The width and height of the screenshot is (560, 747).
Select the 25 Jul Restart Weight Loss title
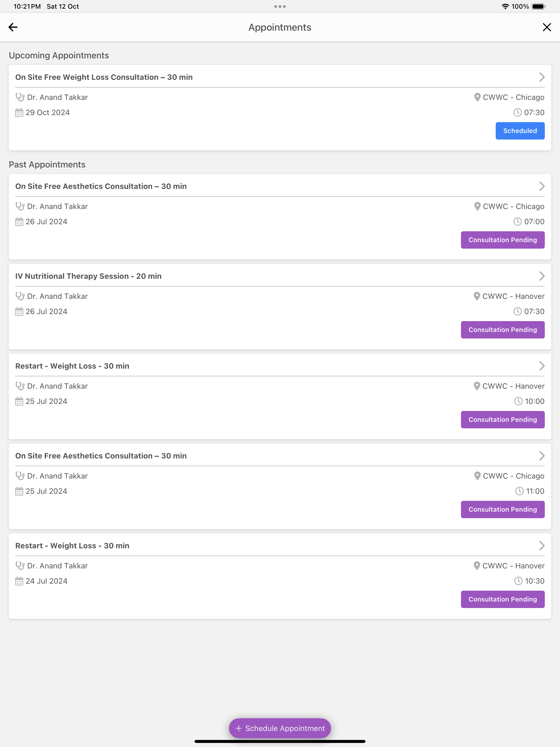pyautogui.click(x=72, y=366)
